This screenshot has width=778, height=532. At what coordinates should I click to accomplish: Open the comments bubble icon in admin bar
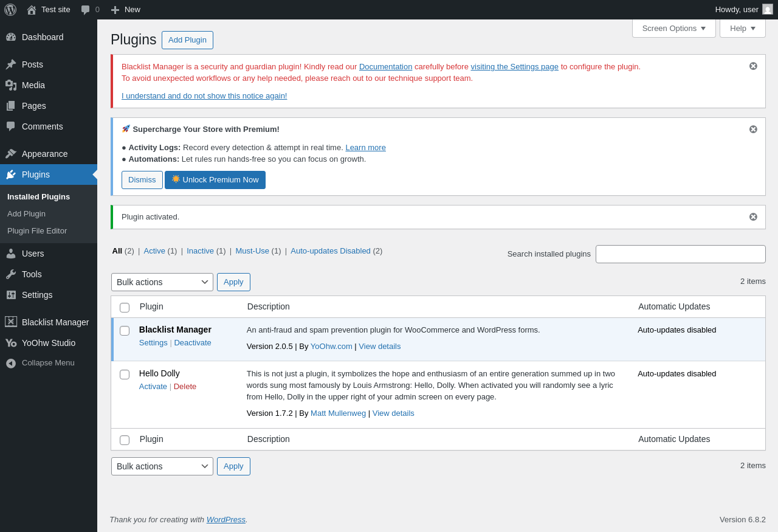(x=85, y=10)
